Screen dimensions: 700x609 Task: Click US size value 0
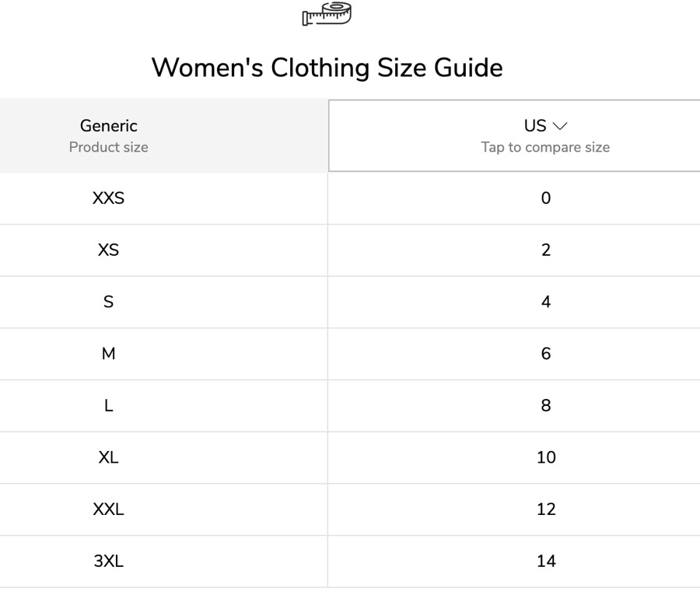pos(546,198)
